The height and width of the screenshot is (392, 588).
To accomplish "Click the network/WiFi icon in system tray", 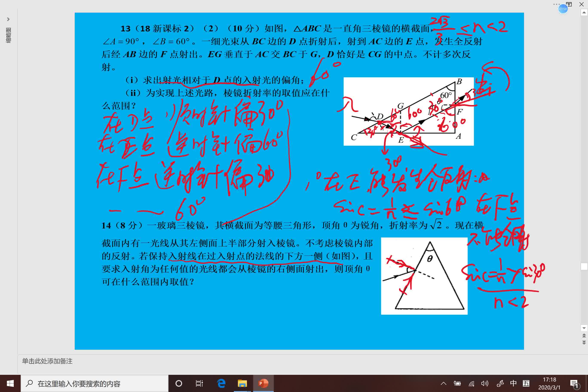I will [x=472, y=383].
